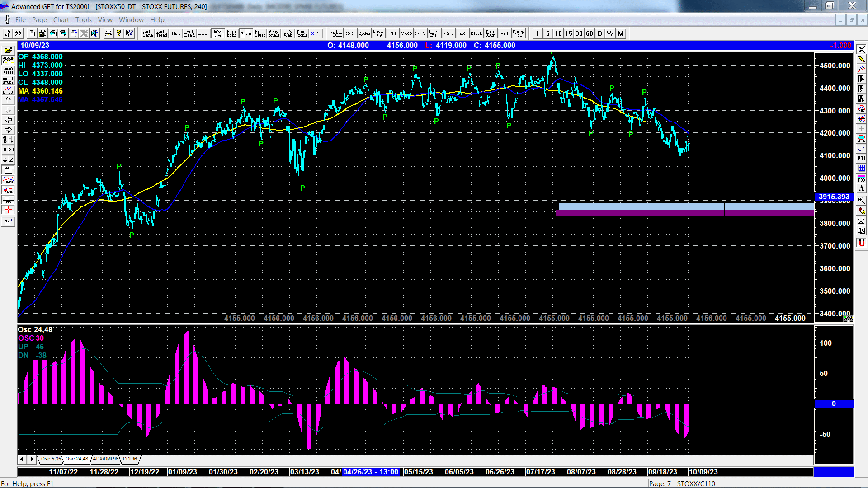The image size is (868, 488).
Task: Click the zoom magnifier in right sidebar
Action: pos(861,200)
